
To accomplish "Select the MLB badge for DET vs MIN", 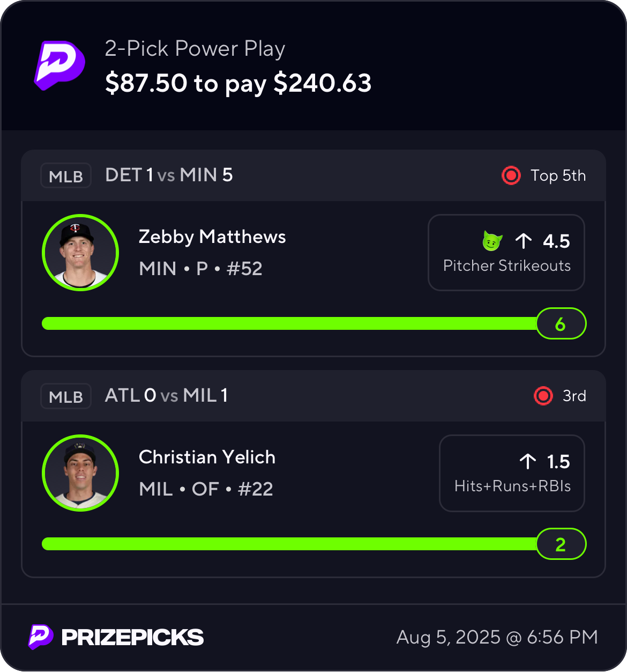I will [66, 176].
